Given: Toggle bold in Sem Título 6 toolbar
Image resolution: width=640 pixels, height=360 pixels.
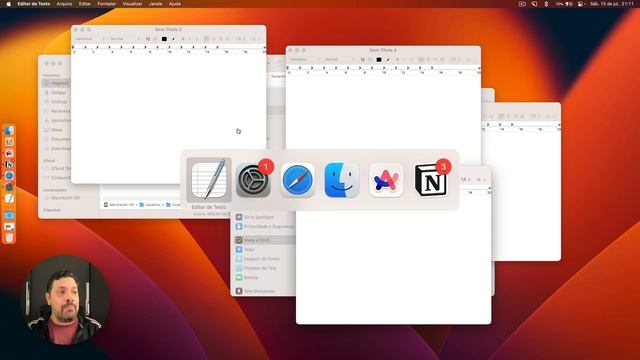Looking at the screenshot, I should tap(398, 60).
